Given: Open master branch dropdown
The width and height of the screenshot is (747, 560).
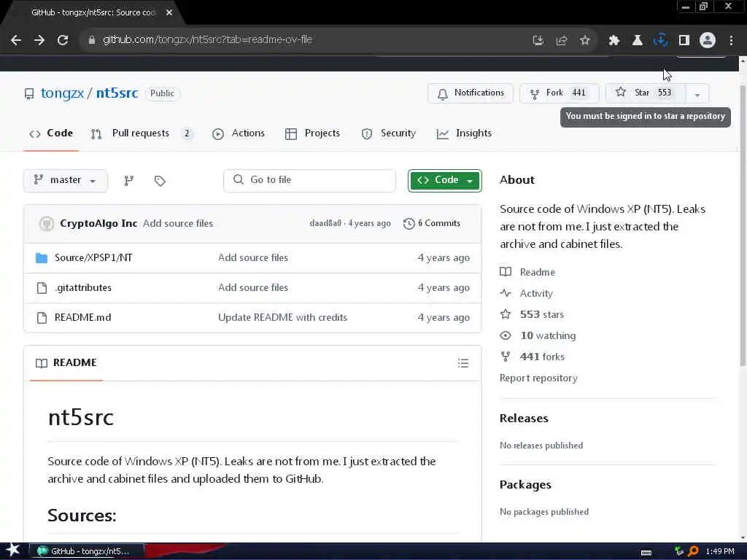Looking at the screenshot, I should [65, 181].
